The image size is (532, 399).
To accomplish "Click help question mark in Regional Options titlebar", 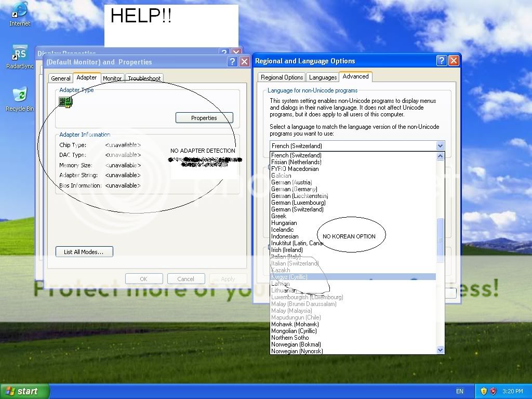I will click(441, 61).
